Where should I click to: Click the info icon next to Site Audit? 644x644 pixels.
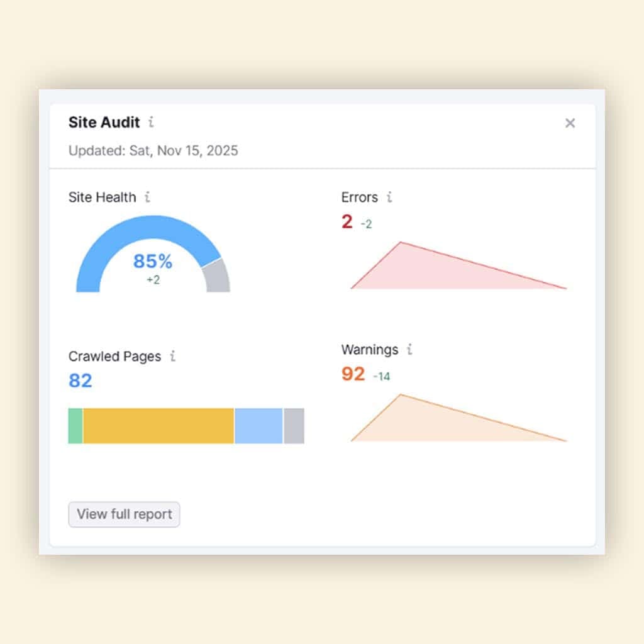pos(151,122)
